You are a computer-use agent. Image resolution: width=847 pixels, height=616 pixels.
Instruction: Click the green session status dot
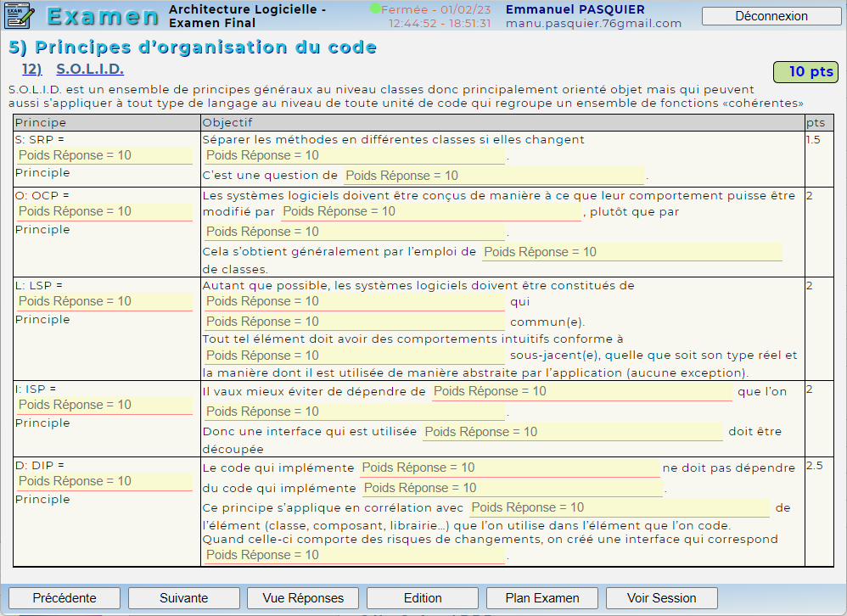click(x=375, y=8)
